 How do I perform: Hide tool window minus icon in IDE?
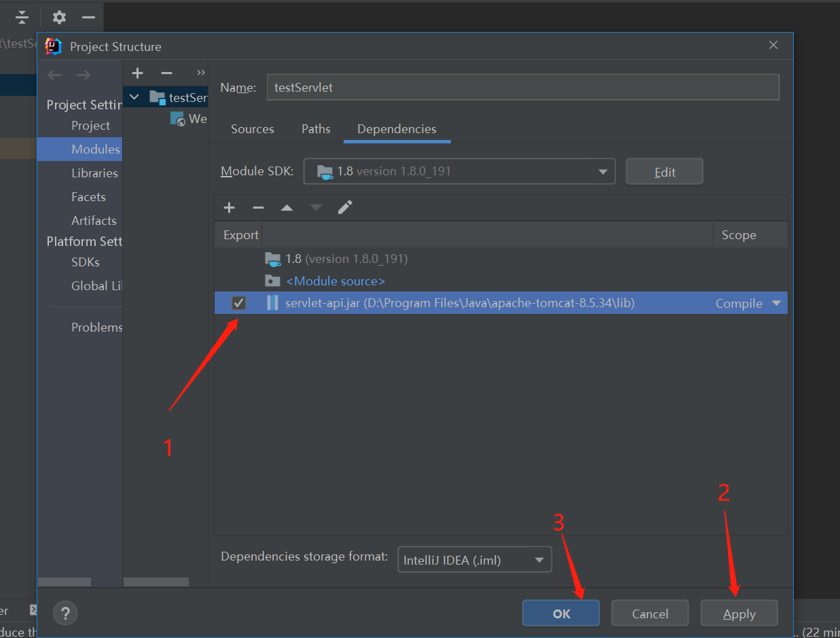(x=88, y=17)
